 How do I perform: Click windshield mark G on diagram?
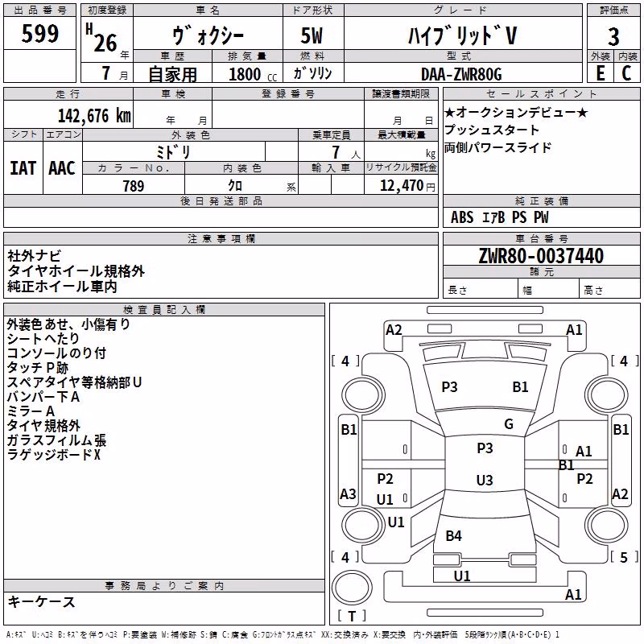coord(509,424)
